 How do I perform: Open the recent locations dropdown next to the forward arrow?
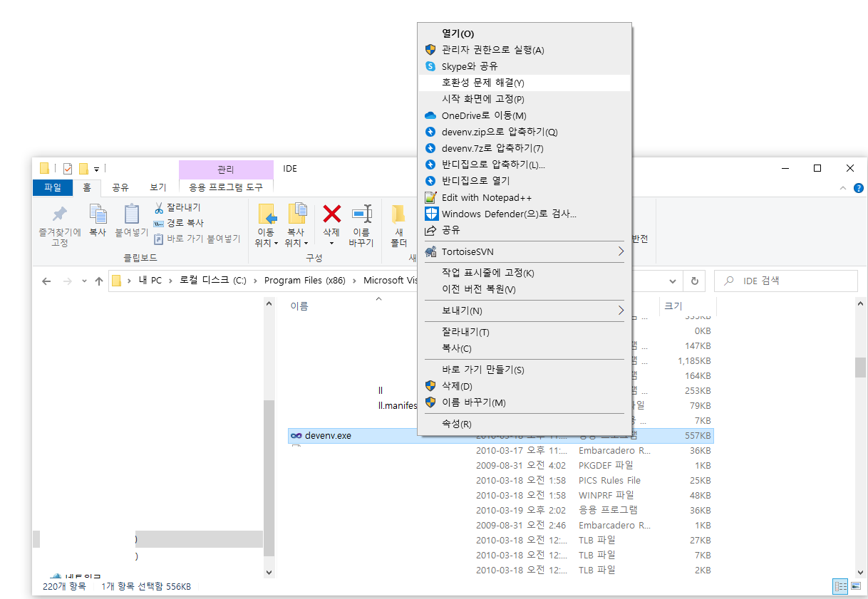point(84,281)
